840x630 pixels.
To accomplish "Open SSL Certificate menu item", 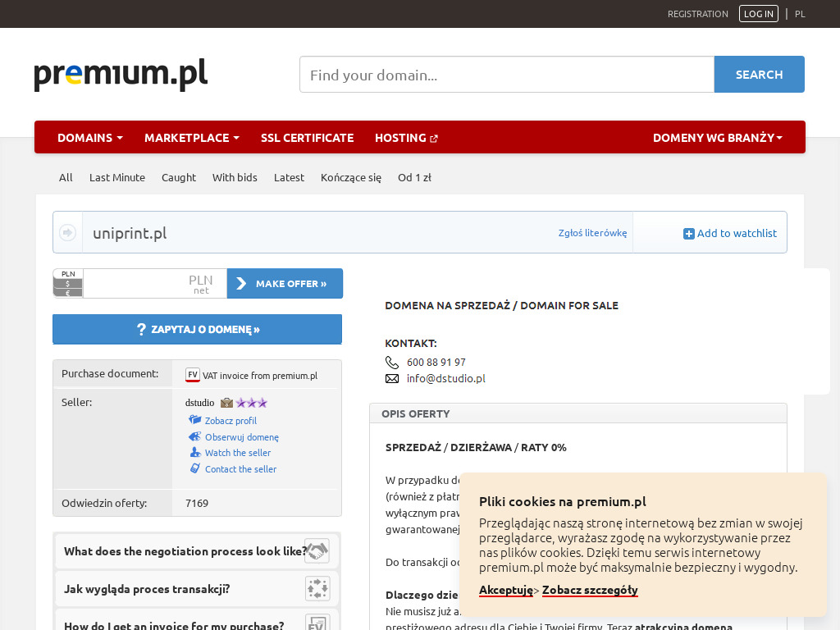I will (307, 138).
